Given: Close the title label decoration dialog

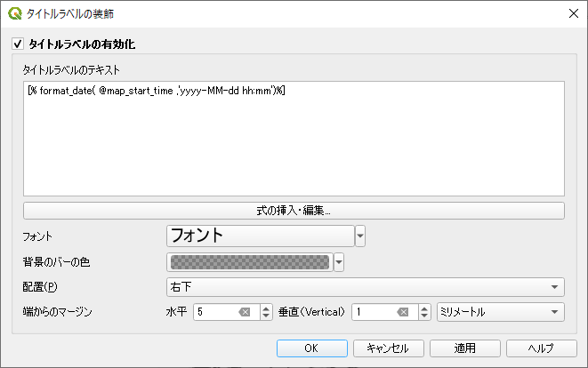Looking at the screenshot, I should coord(574,13).
